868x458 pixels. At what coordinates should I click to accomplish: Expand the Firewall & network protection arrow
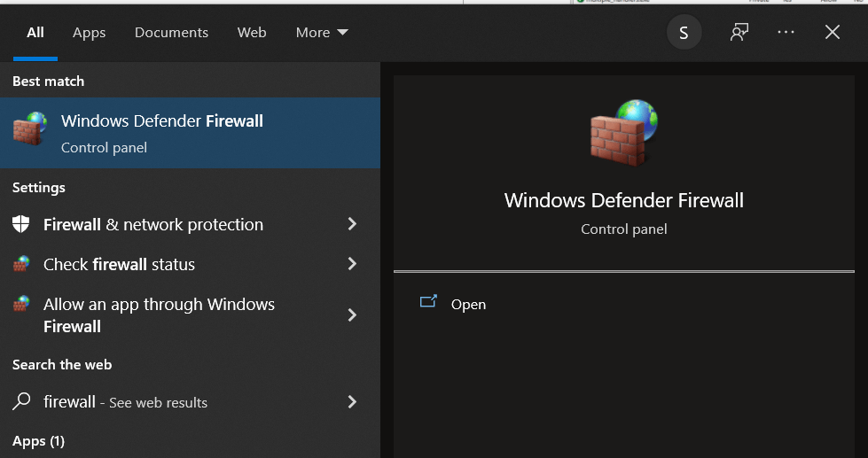coord(352,224)
